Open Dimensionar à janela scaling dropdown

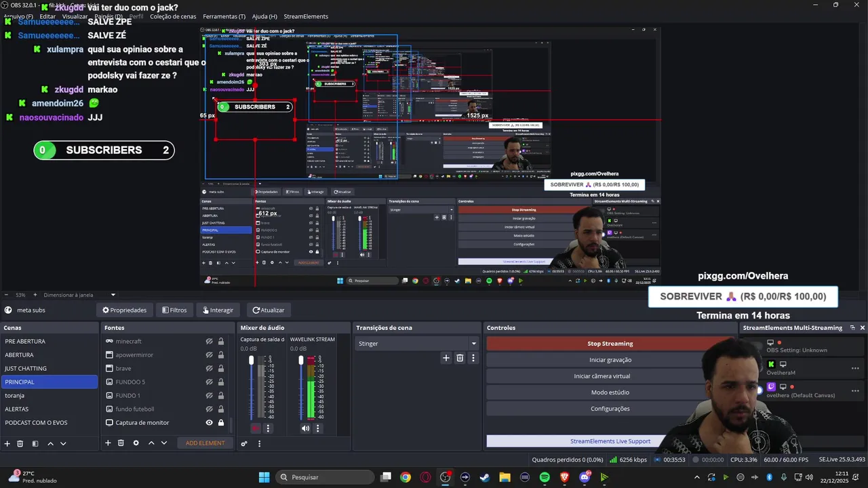[x=80, y=295]
